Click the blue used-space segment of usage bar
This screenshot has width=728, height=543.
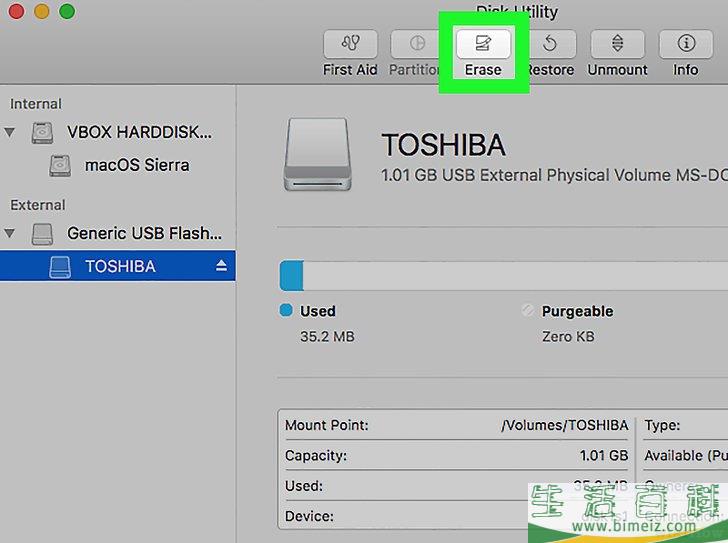point(292,276)
